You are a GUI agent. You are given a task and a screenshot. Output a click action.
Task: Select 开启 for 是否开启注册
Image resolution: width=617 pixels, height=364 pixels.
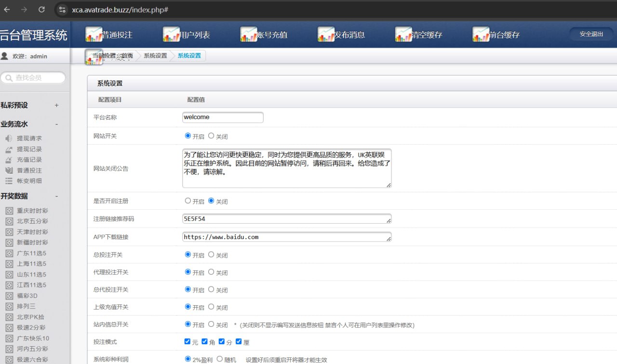188,201
